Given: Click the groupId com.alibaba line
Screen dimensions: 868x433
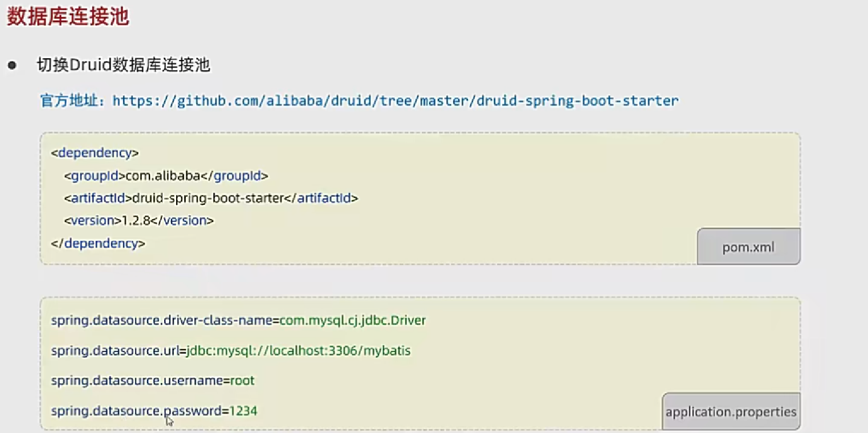Looking at the screenshot, I should [x=166, y=176].
